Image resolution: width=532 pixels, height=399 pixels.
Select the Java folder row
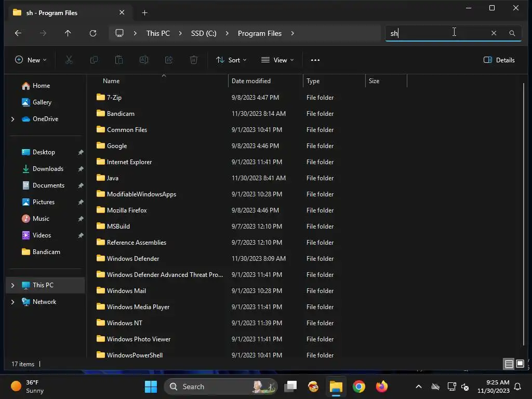[x=113, y=178]
